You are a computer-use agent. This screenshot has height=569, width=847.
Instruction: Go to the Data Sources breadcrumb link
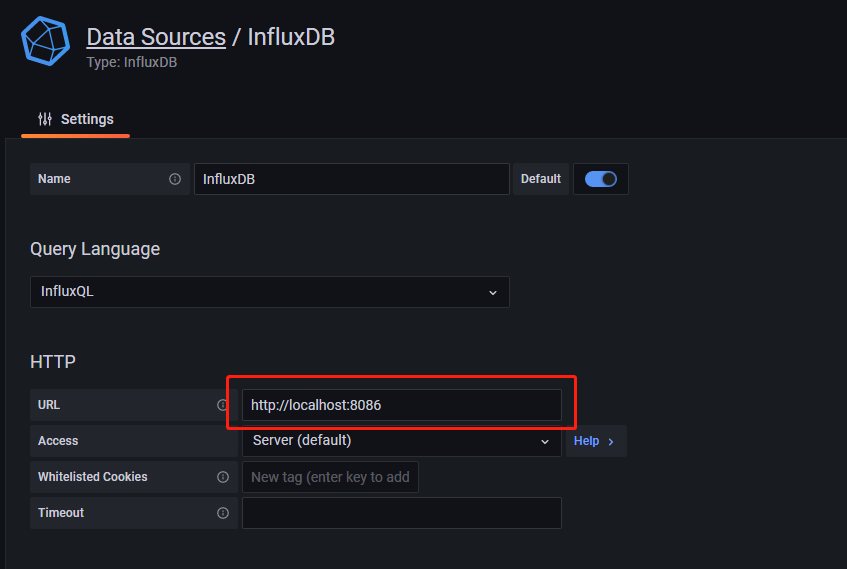point(156,37)
